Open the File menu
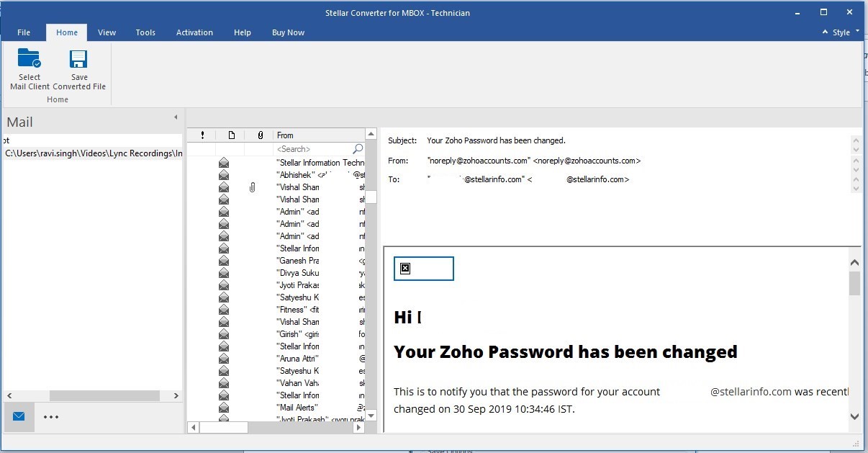868x453 pixels. click(x=24, y=32)
